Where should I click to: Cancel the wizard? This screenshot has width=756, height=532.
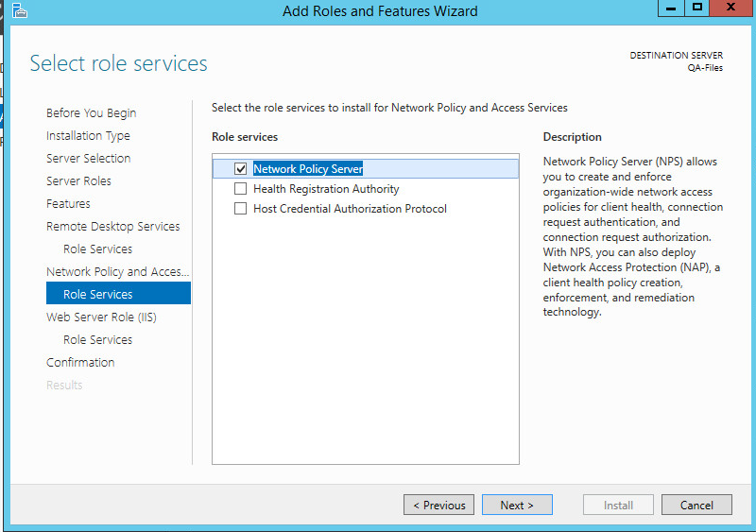696,506
